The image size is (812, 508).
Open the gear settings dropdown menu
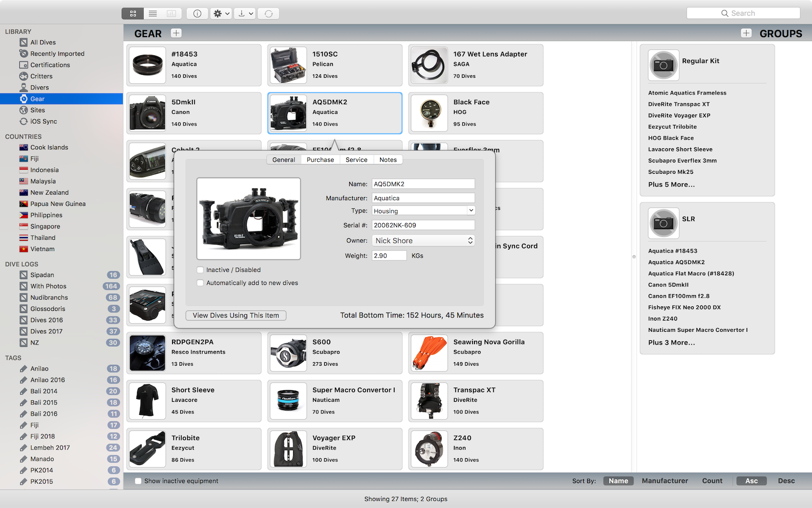point(222,14)
